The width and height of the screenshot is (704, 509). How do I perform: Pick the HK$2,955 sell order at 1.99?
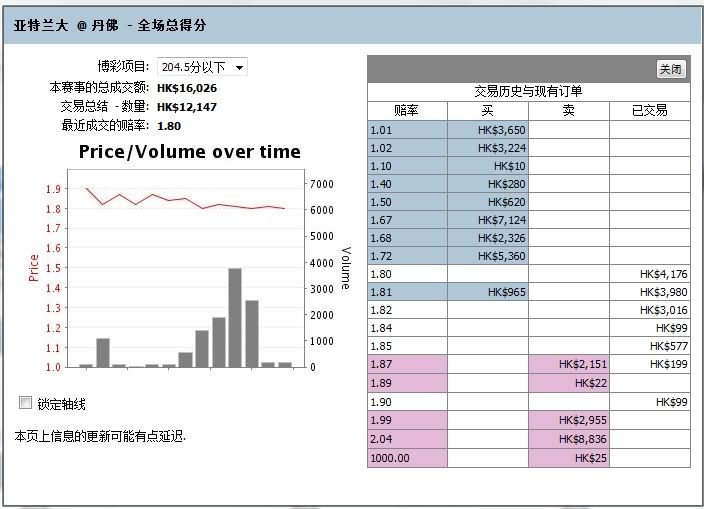point(569,419)
